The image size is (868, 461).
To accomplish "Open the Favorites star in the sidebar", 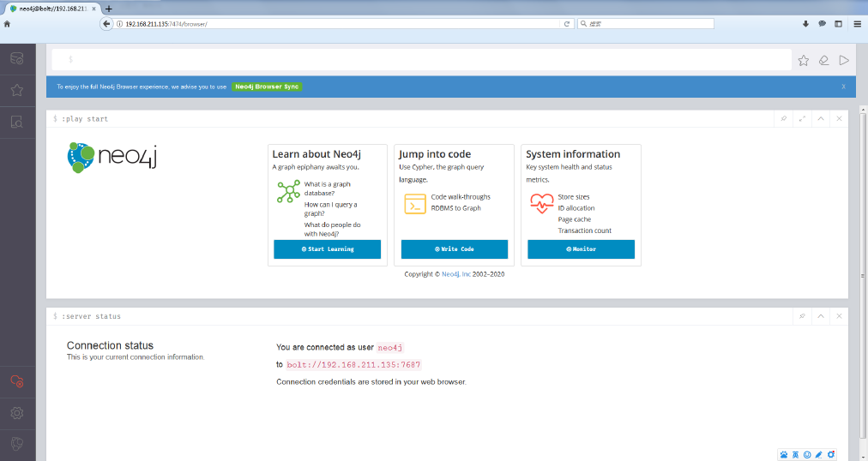I will point(17,90).
